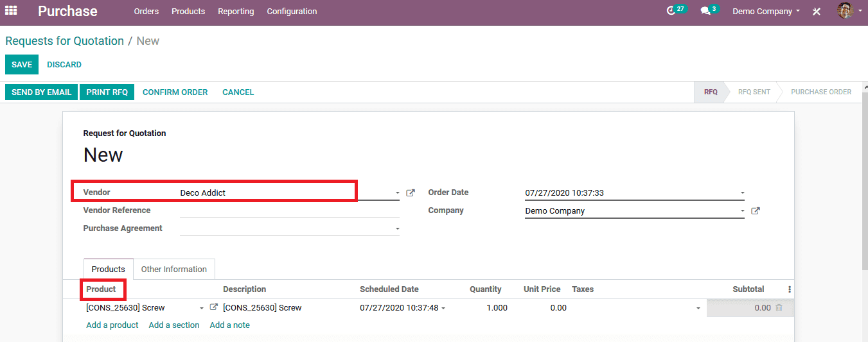Click Add a product link
The height and width of the screenshot is (342, 868).
112,325
